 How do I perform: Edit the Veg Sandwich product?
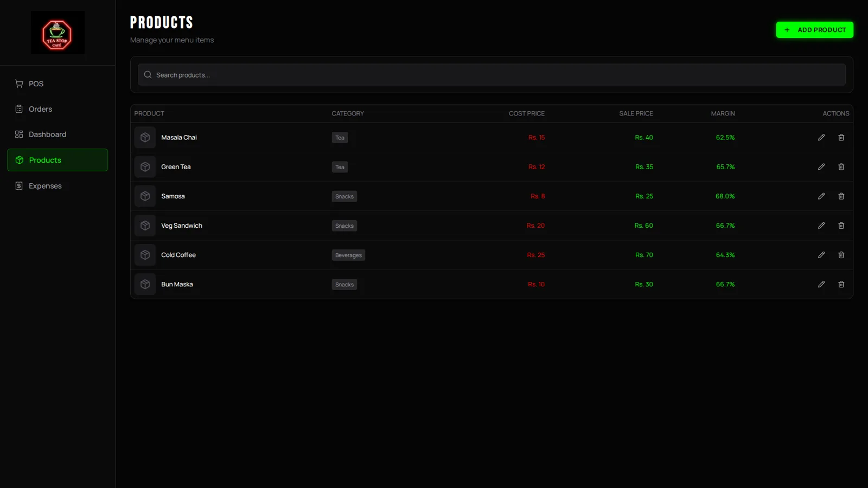[821, 226]
